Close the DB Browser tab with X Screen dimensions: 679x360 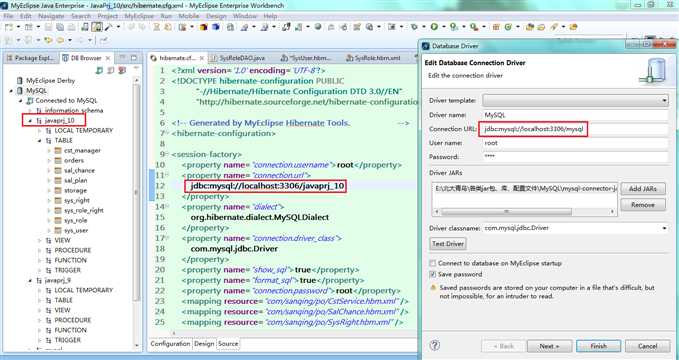coord(108,58)
